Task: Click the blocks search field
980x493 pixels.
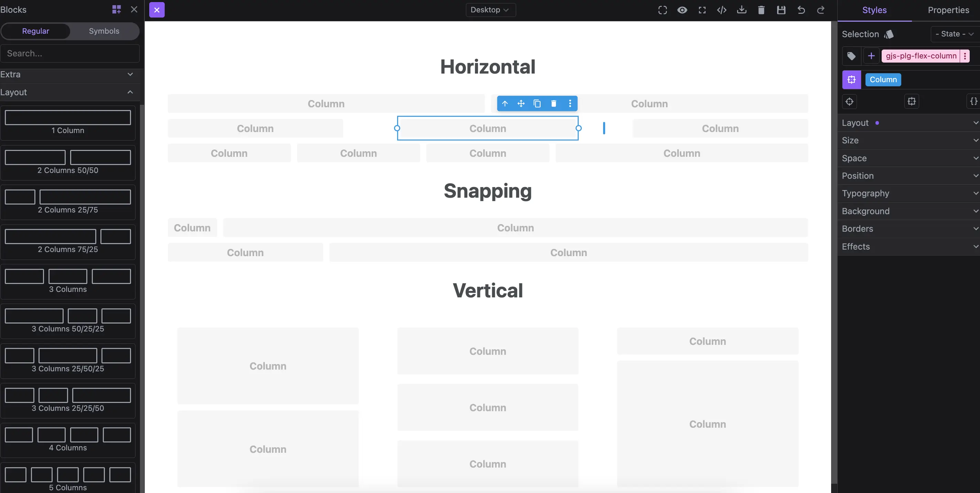Action: (70, 53)
